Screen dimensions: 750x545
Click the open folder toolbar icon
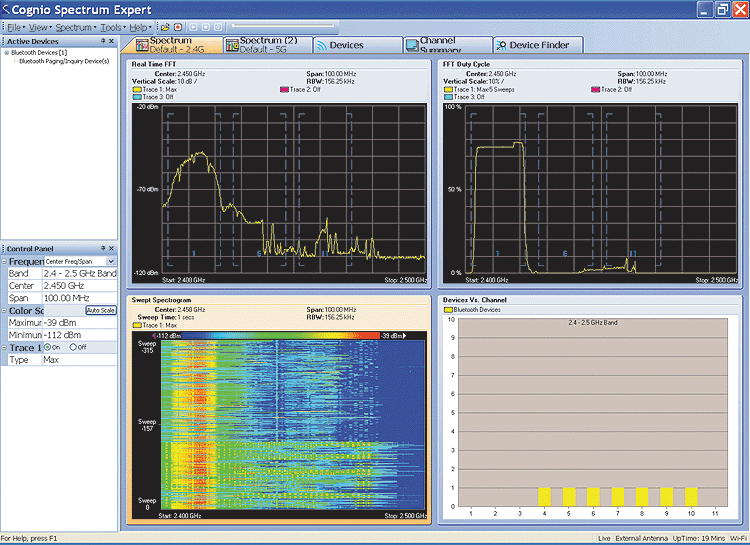tap(165, 27)
